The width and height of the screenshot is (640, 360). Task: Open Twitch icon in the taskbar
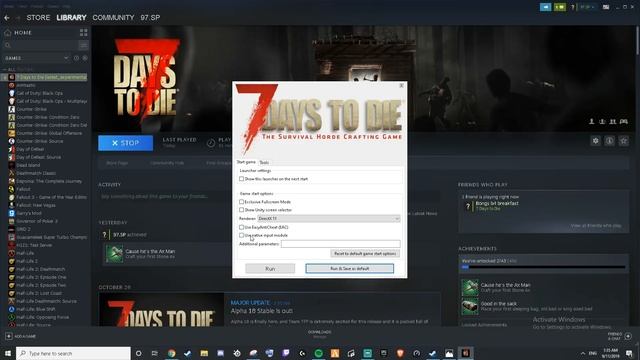point(286,353)
